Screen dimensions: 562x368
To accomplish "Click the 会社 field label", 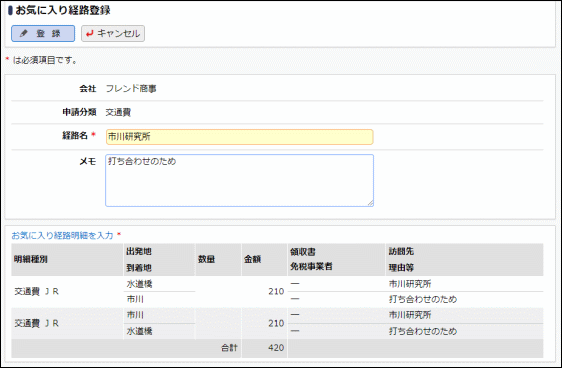I will click(x=88, y=89).
